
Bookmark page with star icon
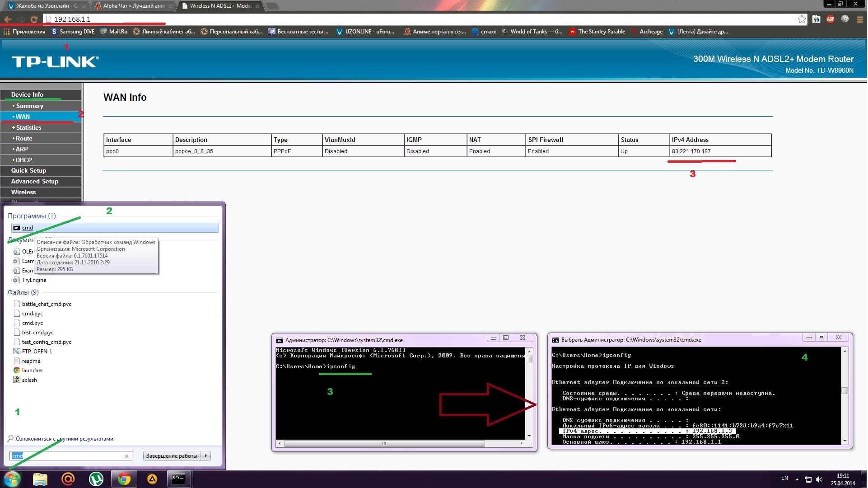[802, 19]
